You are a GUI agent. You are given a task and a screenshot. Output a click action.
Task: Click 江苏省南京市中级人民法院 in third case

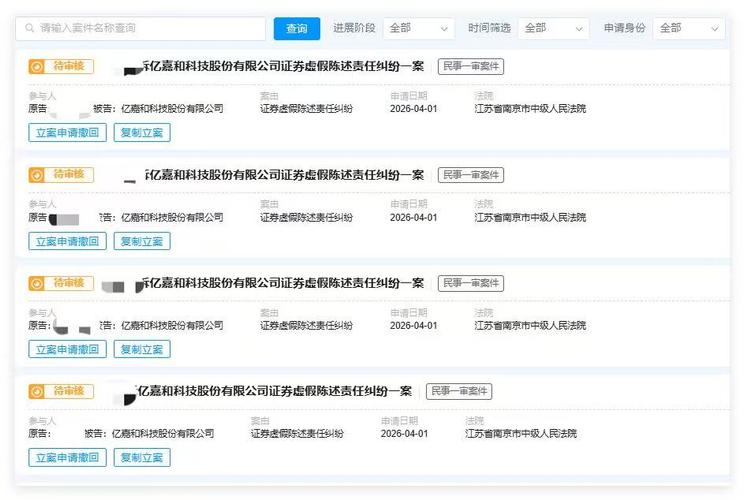tap(530, 325)
